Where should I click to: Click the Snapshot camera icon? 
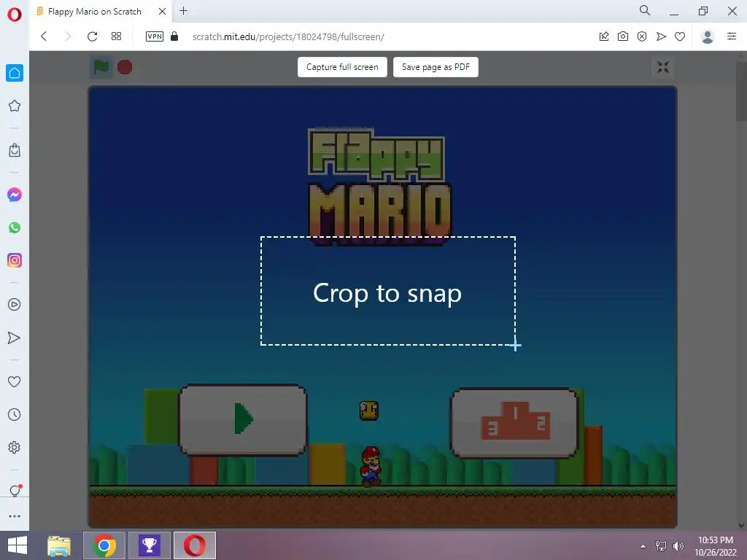coord(623,36)
